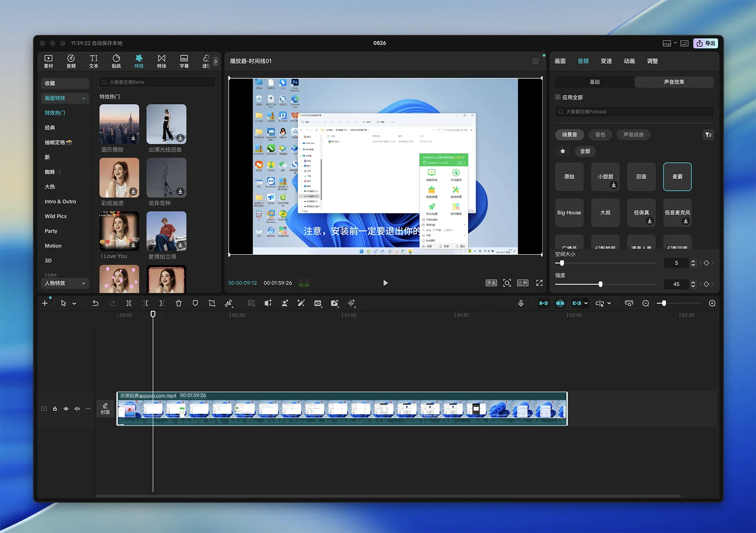Open the 字幕 captions panel
The image size is (756, 533).
click(184, 61)
